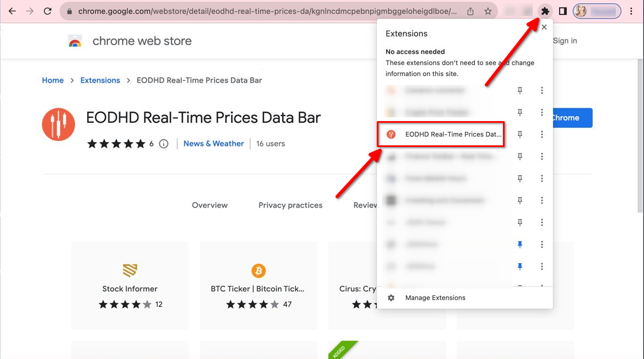Pin the second extension in the list

click(x=519, y=112)
